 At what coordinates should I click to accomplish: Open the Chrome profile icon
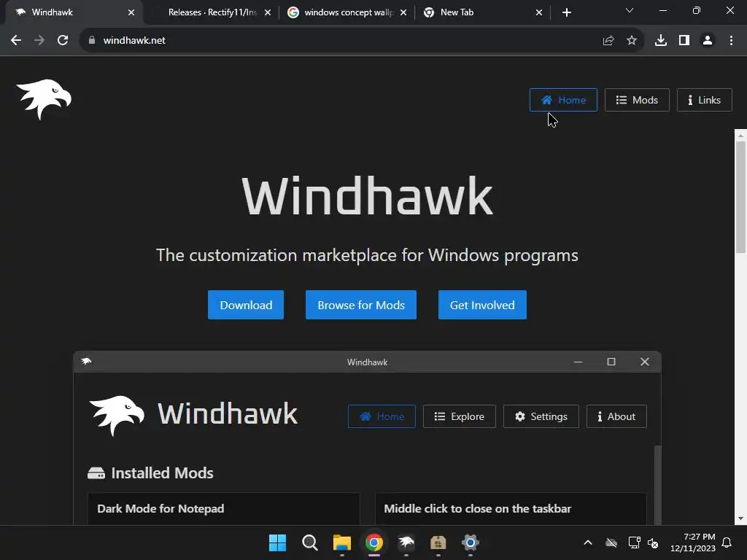(x=708, y=41)
